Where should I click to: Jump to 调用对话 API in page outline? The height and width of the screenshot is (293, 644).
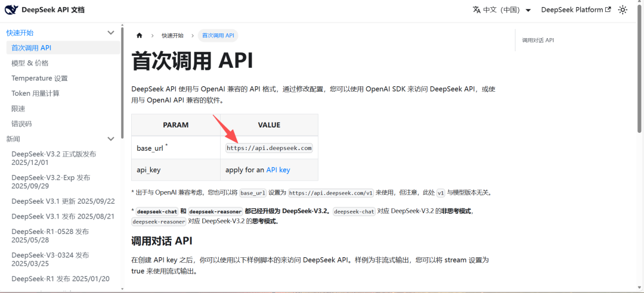pyautogui.click(x=538, y=40)
